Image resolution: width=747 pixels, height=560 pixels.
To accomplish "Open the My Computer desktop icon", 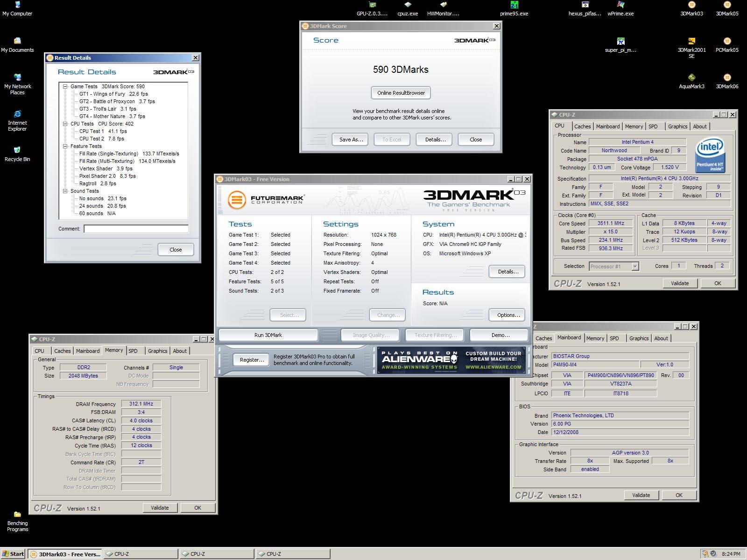I will click(17, 9).
